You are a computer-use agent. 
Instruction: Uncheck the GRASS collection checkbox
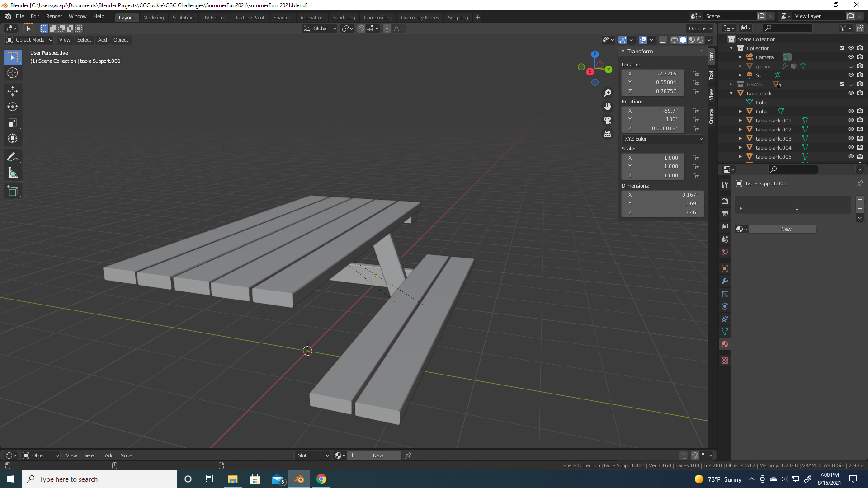point(841,84)
